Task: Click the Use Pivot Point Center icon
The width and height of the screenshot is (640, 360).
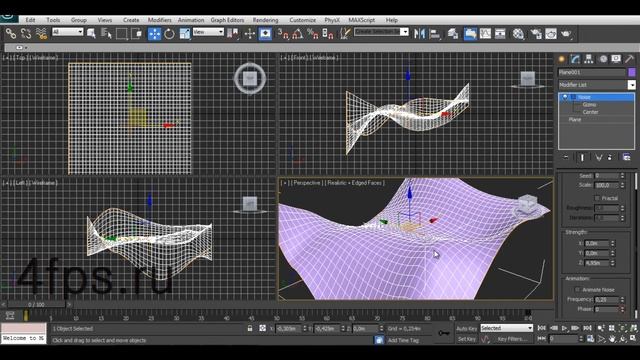Action: tap(233, 33)
